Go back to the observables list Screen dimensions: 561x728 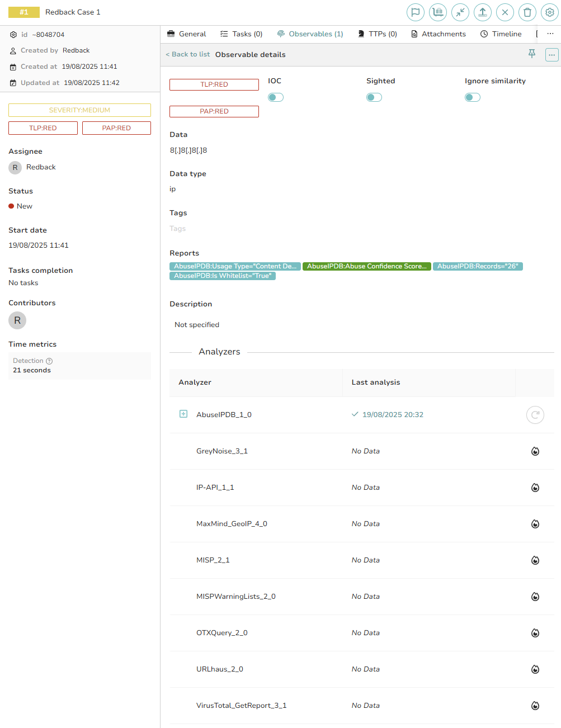click(x=188, y=54)
